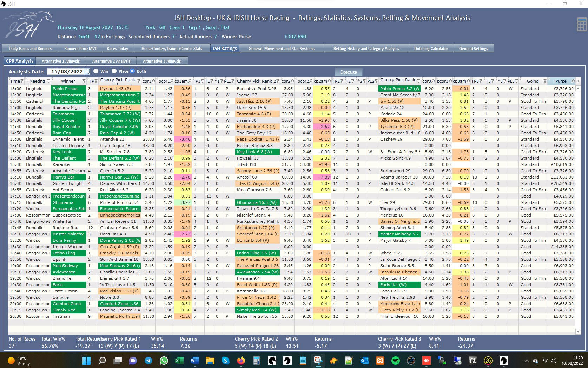Switch to the Dutching Calculator tab
588x368 pixels.
click(x=431, y=49)
